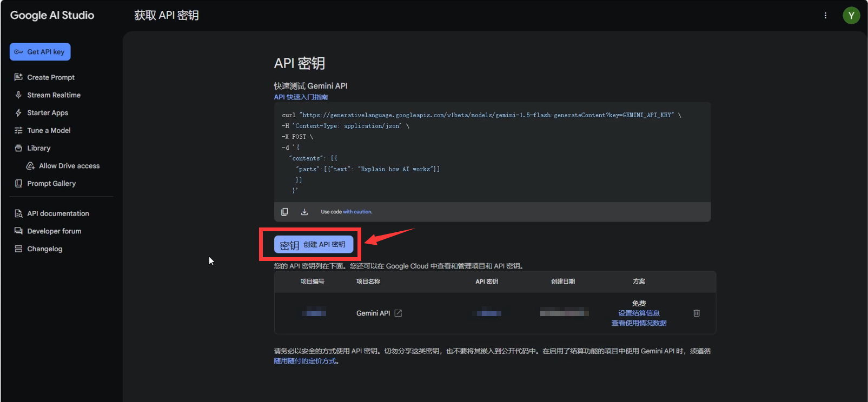Screen dimensions: 868x402
Task: Click the API documentation icon
Action: 18,213
